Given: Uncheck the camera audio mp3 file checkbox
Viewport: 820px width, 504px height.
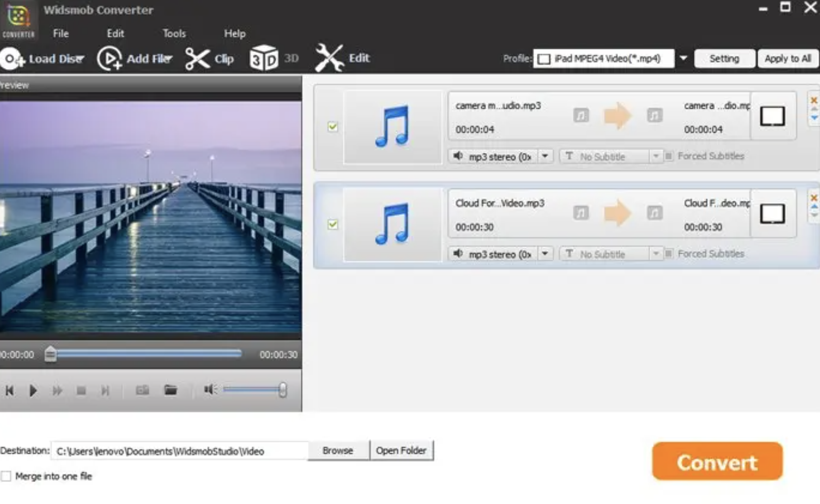Looking at the screenshot, I should coord(333,126).
